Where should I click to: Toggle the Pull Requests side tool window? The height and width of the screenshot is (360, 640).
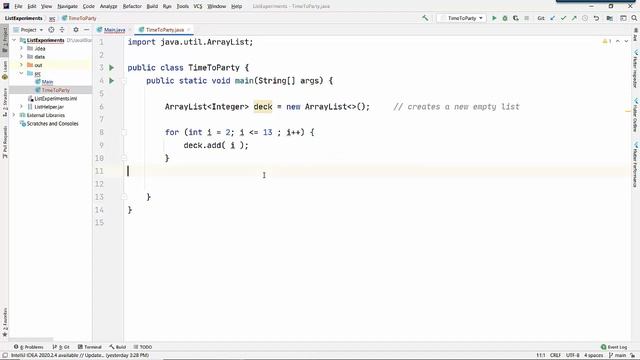4,141
